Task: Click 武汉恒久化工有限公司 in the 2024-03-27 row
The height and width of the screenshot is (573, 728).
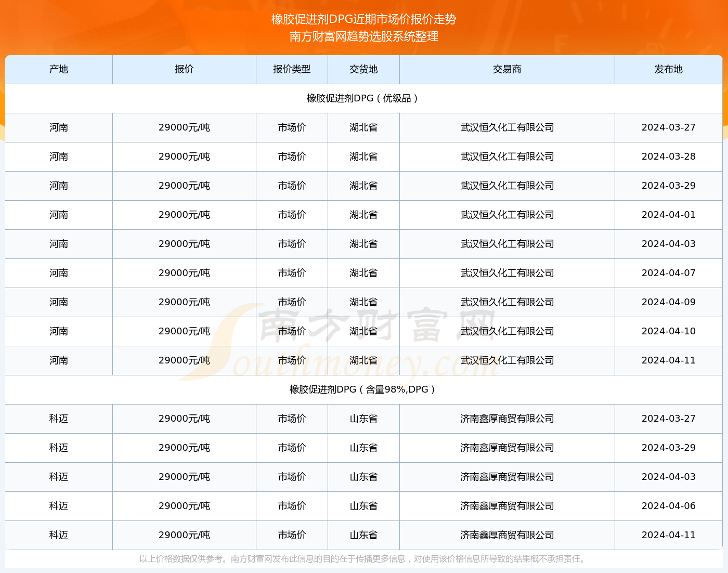Action: (507, 127)
